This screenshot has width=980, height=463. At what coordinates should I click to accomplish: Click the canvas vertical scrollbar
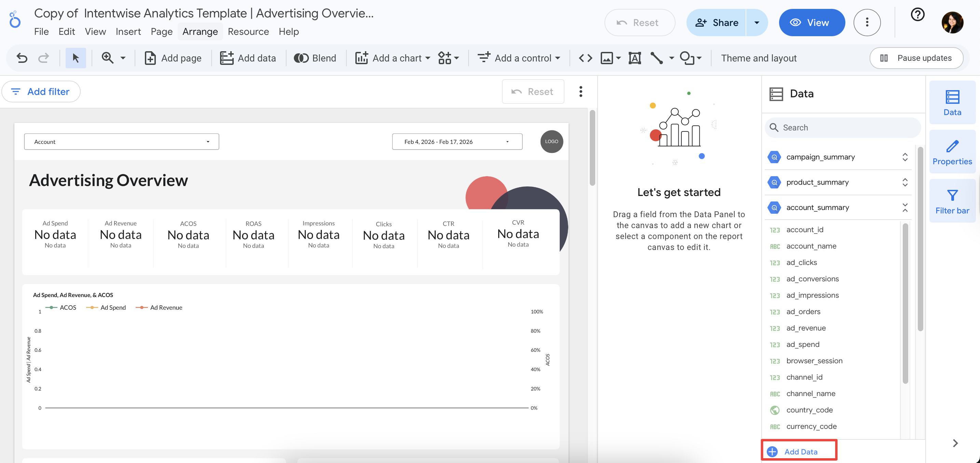pyautogui.click(x=592, y=148)
